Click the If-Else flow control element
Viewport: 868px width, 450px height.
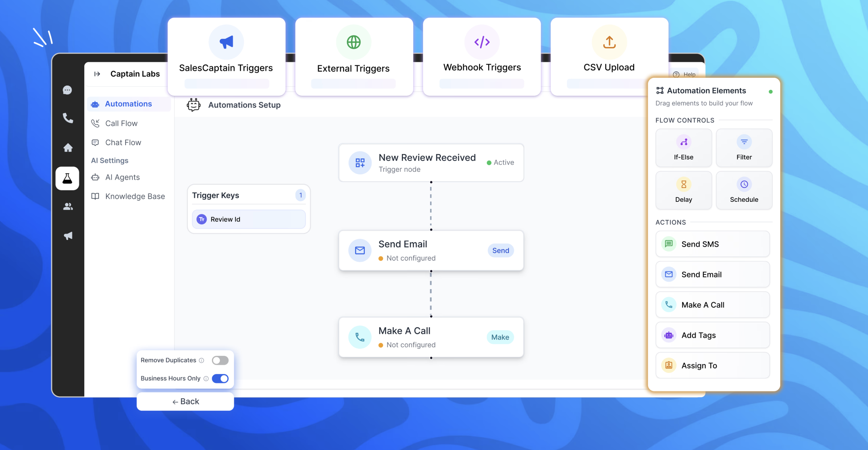(683, 148)
